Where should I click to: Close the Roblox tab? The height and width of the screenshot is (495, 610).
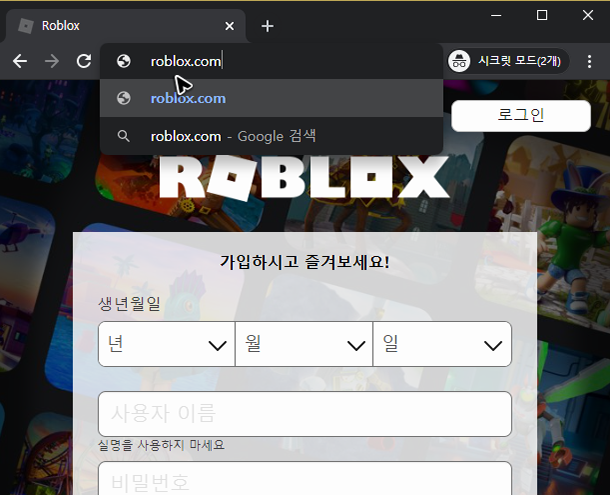[230, 26]
